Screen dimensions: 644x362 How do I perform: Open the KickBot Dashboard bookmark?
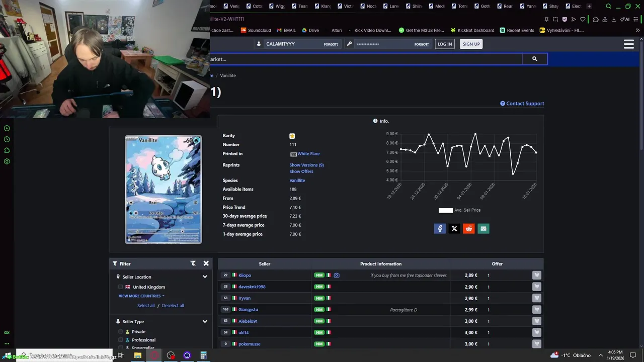pos(472,30)
